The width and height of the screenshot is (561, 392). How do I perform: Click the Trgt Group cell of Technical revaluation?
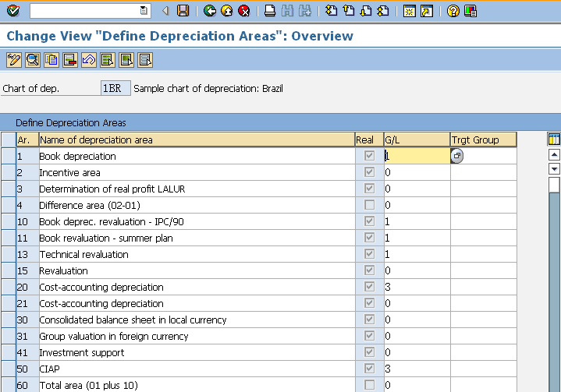[483, 254]
